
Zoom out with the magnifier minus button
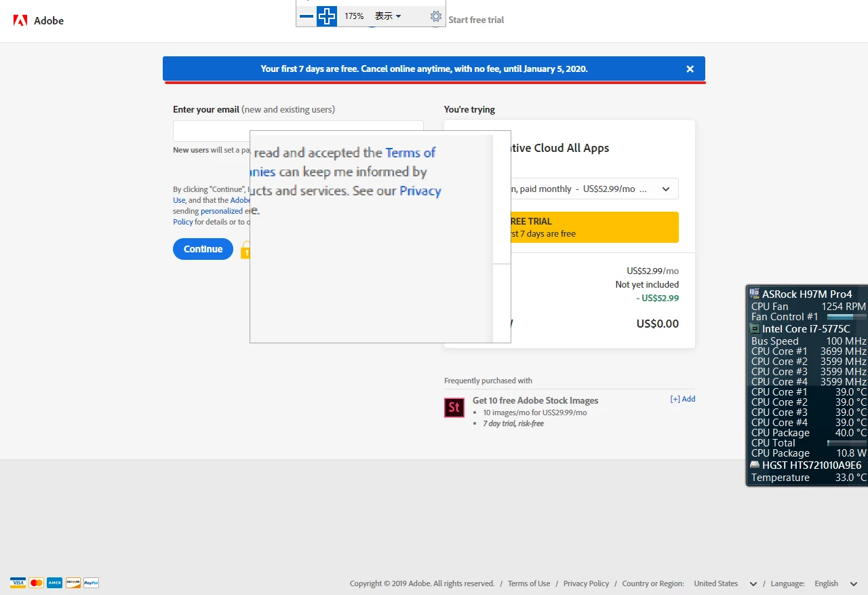pyautogui.click(x=307, y=16)
